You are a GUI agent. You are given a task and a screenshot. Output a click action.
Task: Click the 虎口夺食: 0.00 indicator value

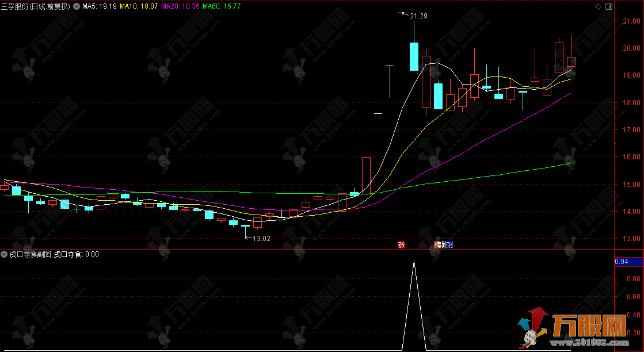tap(76, 254)
